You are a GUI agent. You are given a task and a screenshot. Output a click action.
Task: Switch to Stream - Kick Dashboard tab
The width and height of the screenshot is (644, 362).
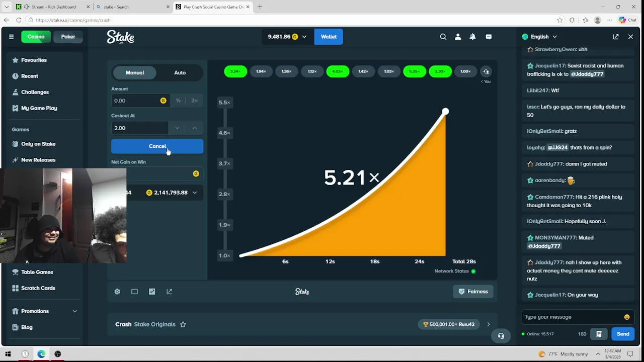click(53, 7)
